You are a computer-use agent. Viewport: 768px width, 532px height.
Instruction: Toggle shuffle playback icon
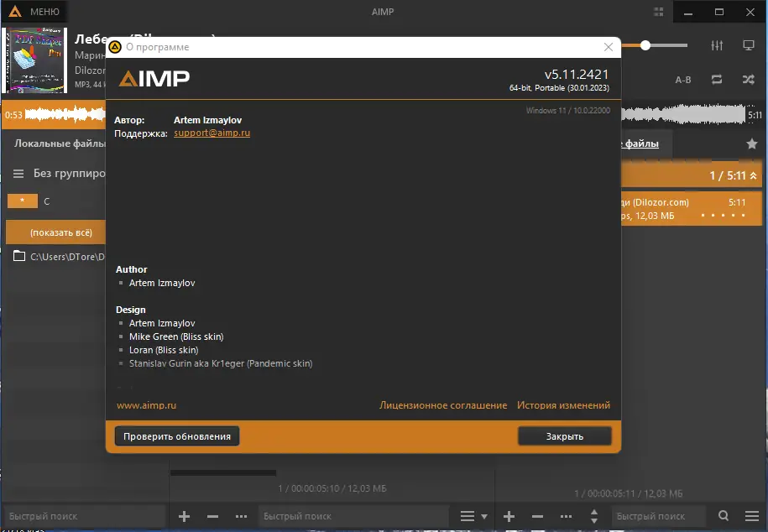(x=749, y=80)
